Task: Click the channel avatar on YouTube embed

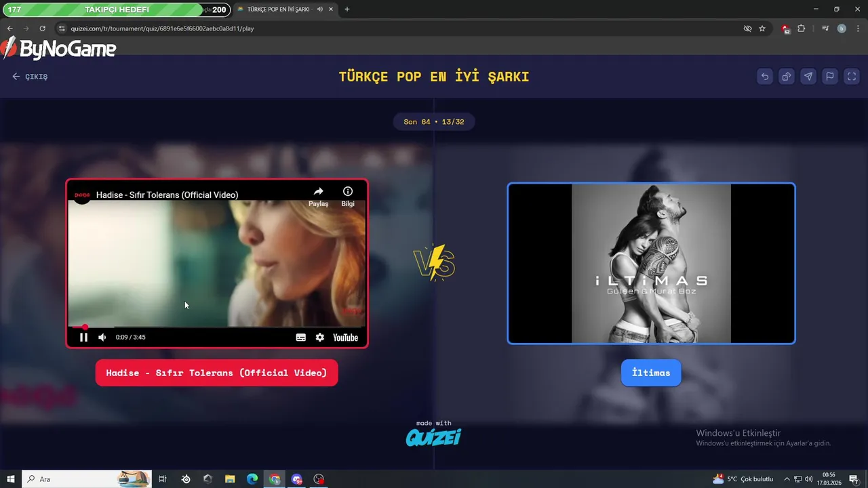Action: click(x=82, y=195)
